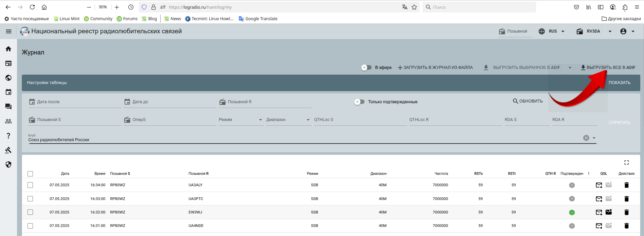Viewport: 644px width, 236px height.
Task: Click the 'СПРЯТАТЬ' filter button
Action: click(x=619, y=123)
